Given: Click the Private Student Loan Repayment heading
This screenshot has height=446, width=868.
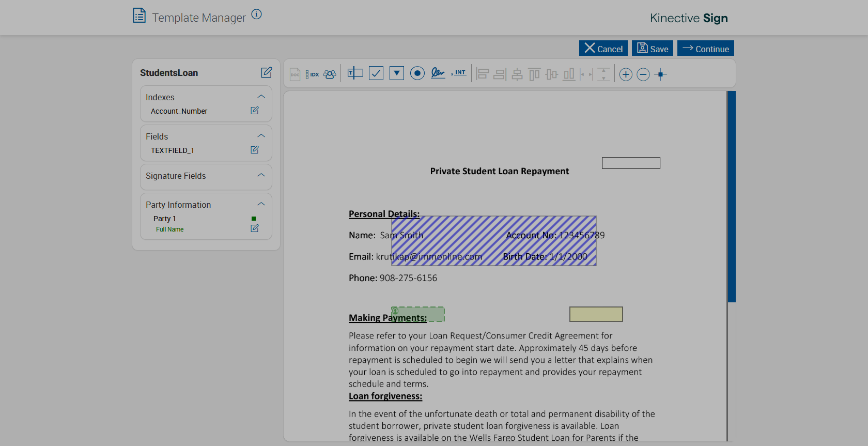Looking at the screenshot, I should tap(500, 171).
